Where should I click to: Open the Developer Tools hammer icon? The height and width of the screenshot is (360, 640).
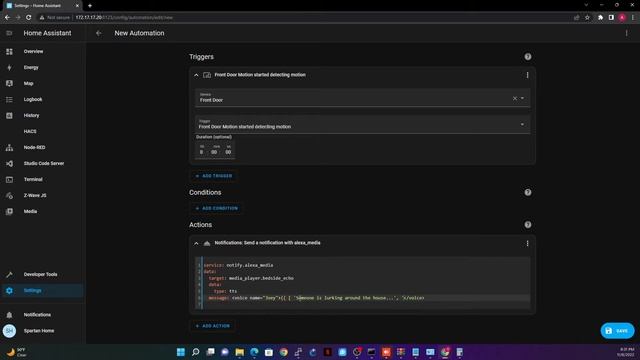(x=9, y=274)
